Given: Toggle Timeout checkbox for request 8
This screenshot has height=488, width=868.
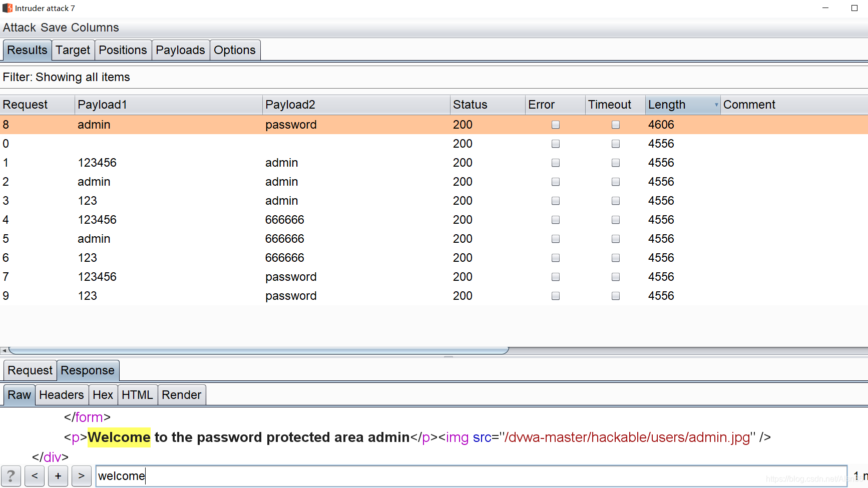Looking at the screenshot, I should (x=616, y=125).
